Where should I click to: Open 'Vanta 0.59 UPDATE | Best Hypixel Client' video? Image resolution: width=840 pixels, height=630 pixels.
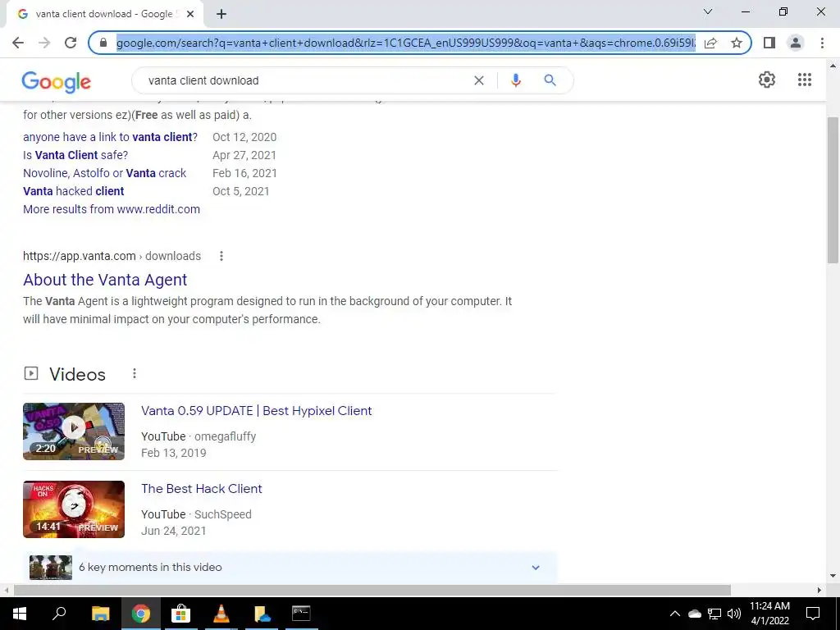pos(257,411)
